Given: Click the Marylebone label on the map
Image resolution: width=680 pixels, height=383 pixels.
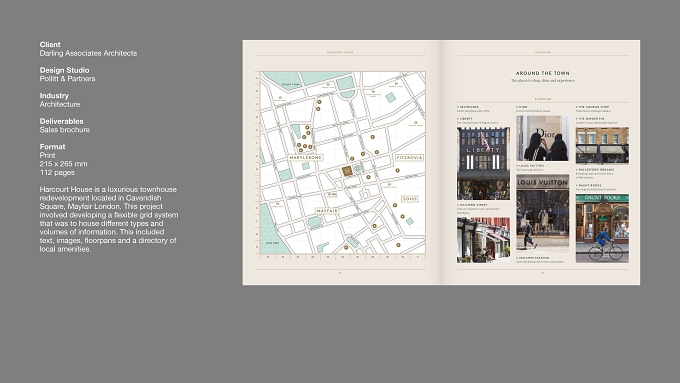Looking at the screenshot, I should (306, 157).
